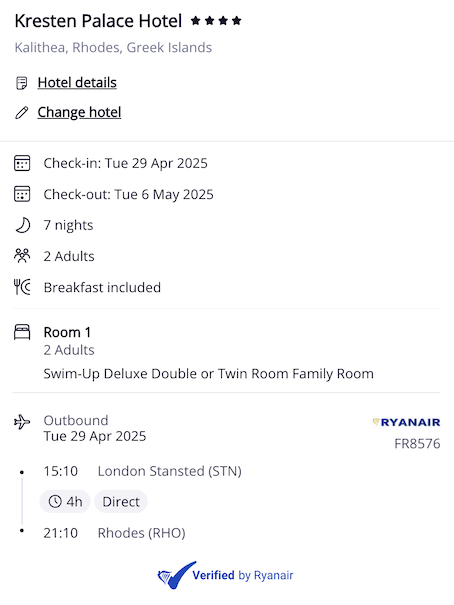Select the Direct flight badge
Screen dimensions: 454x605
pos(121,502)
